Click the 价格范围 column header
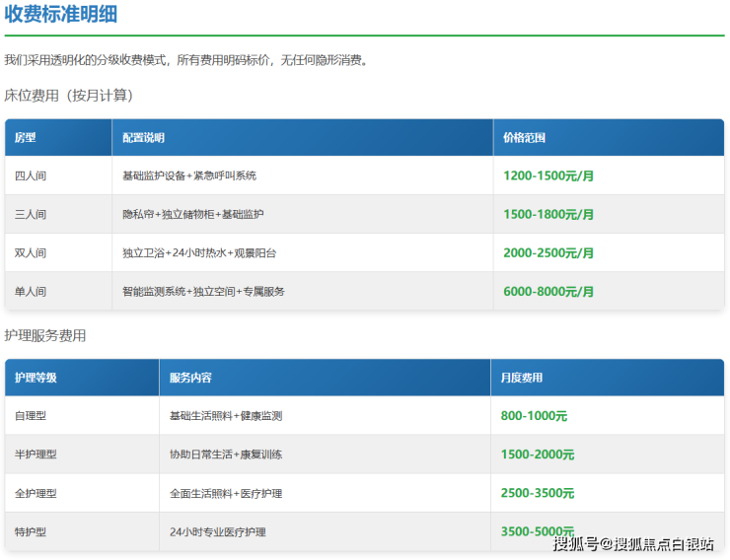730x560 pixels. click(524, 138)
